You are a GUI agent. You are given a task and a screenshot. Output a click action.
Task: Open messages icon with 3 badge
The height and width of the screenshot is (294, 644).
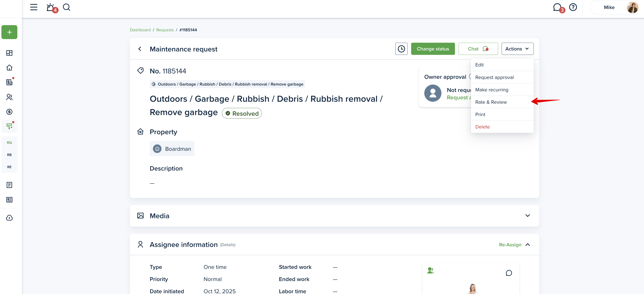pos(557,7)
